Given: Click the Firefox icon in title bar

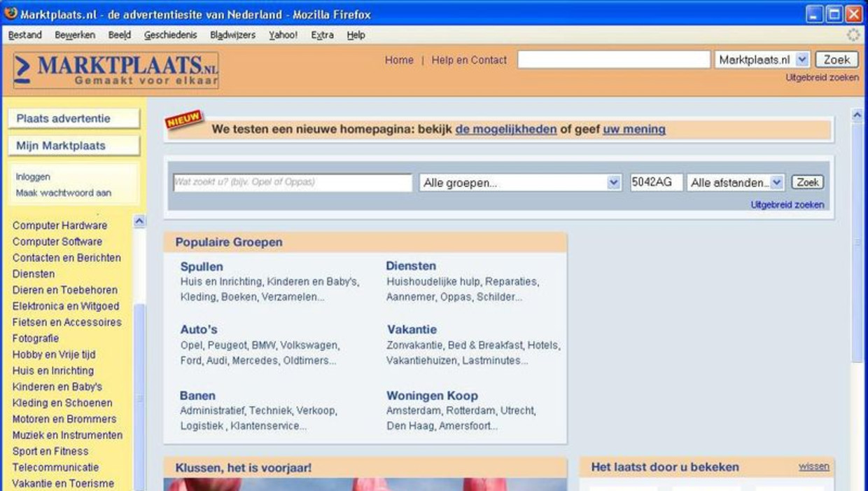Looking at the screenshot, I should pyautogui.click(x=10, y=13).
